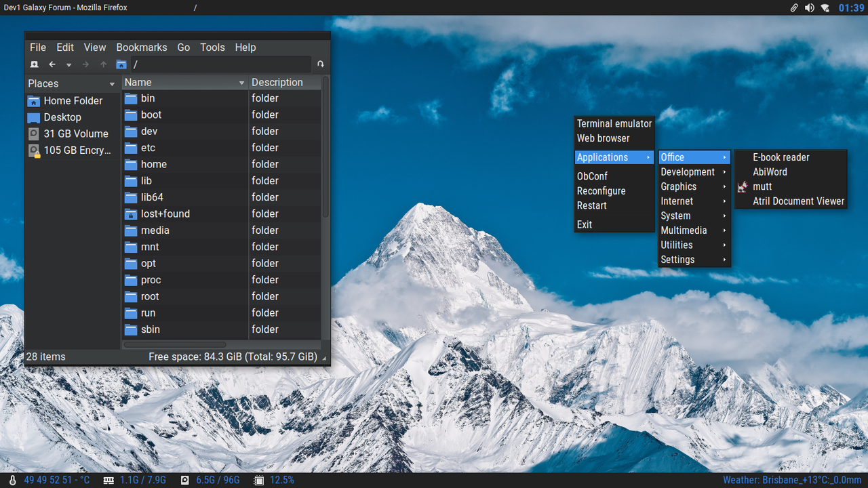Open the back history dropdown arrow
The height and width of the screenshot is (488, 868).
[68, 65]
